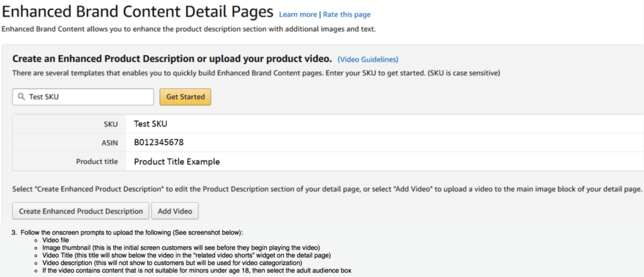
Task: Click the Video Title bullet item
Action: point(186,255)
